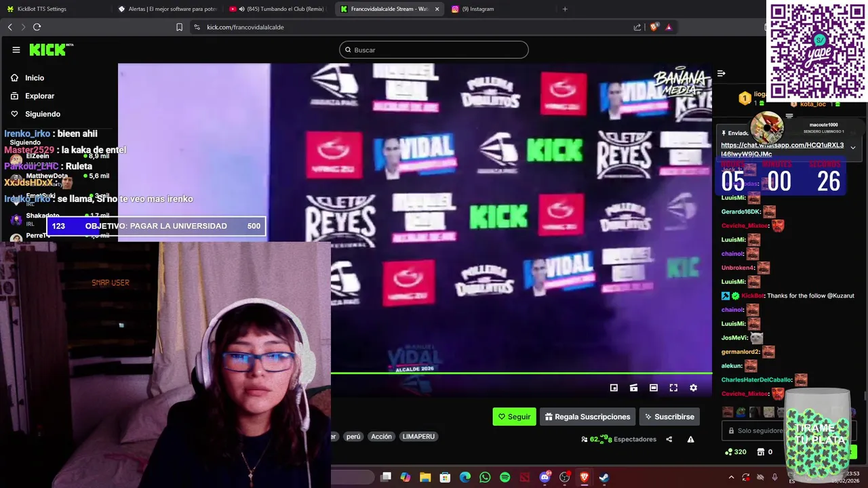Open WhatsApp from the taskbar
Image resolution: width=868 pixels, height=488 pixels.
pyautogui.click(x=485, y=477)
